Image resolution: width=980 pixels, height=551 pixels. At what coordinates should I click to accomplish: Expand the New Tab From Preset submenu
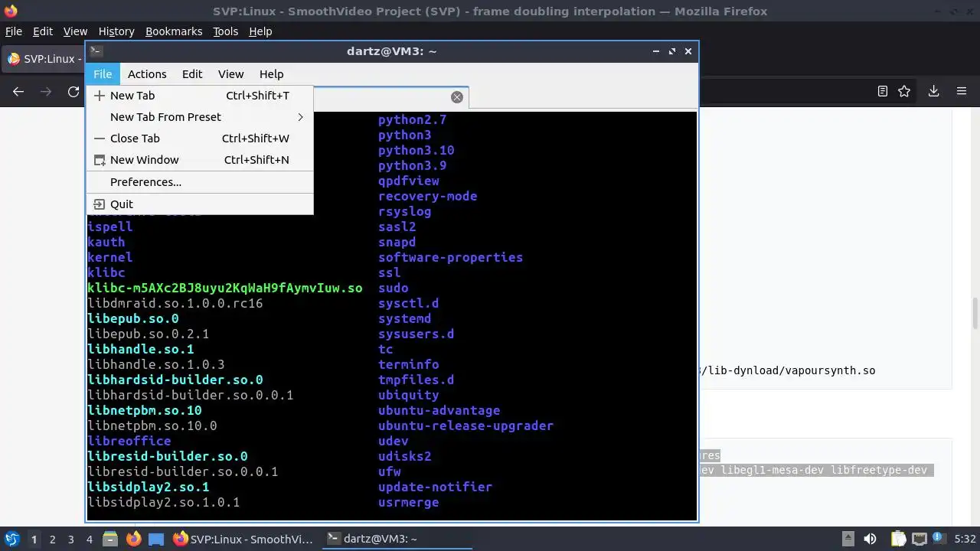point(199,117)
